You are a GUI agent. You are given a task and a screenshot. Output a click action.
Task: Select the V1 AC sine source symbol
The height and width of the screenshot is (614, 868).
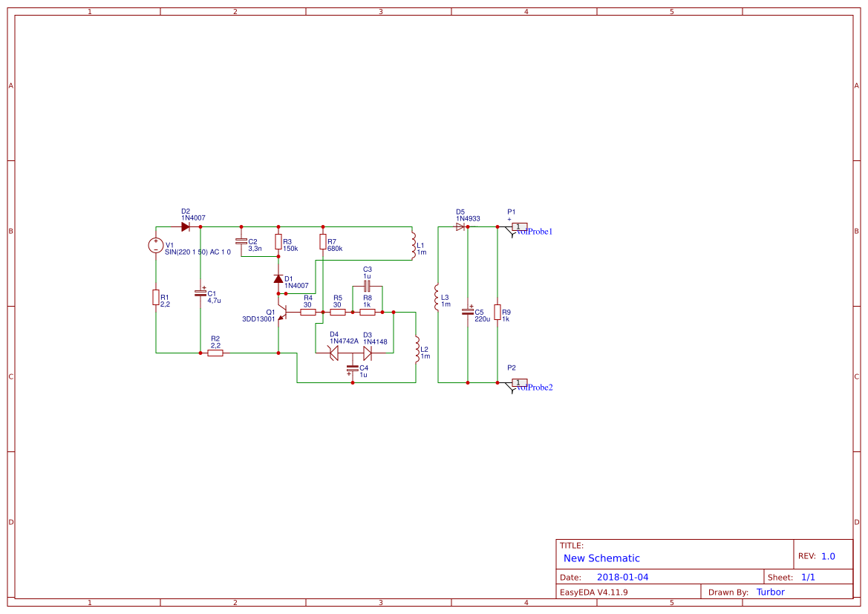pos(156,245)
